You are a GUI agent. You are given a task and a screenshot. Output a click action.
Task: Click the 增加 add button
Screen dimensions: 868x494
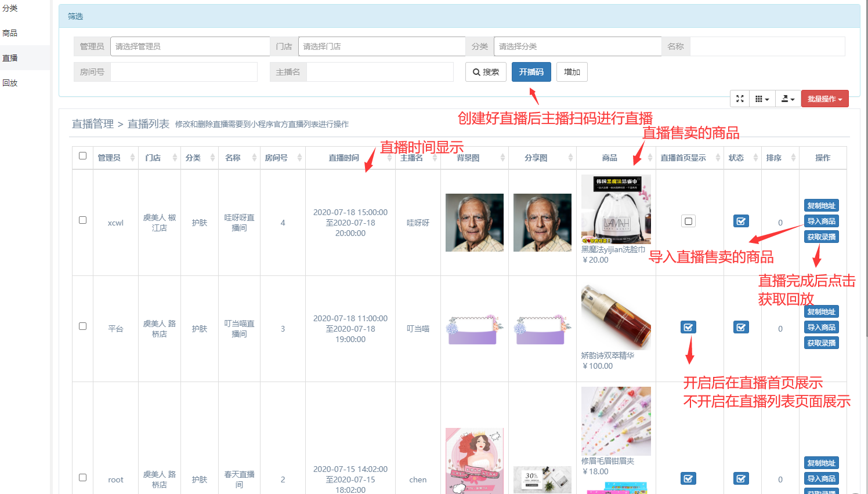[572, 72]
